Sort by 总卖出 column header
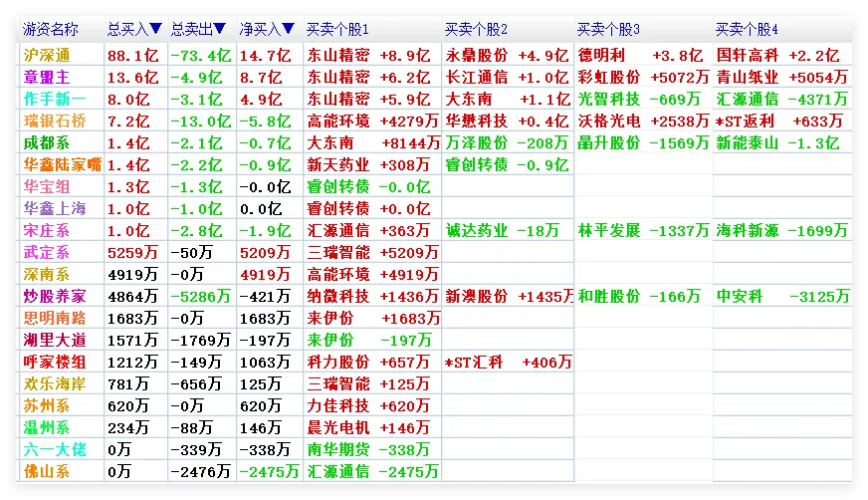This screenshot has height=500, width=868. point(199,29)
